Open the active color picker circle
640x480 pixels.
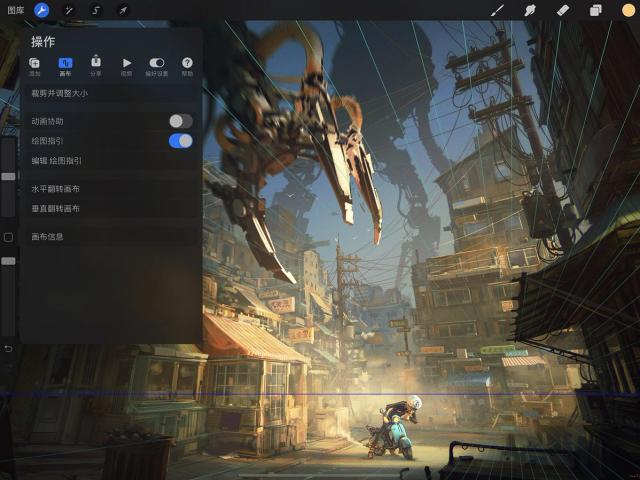coord(628,10)
